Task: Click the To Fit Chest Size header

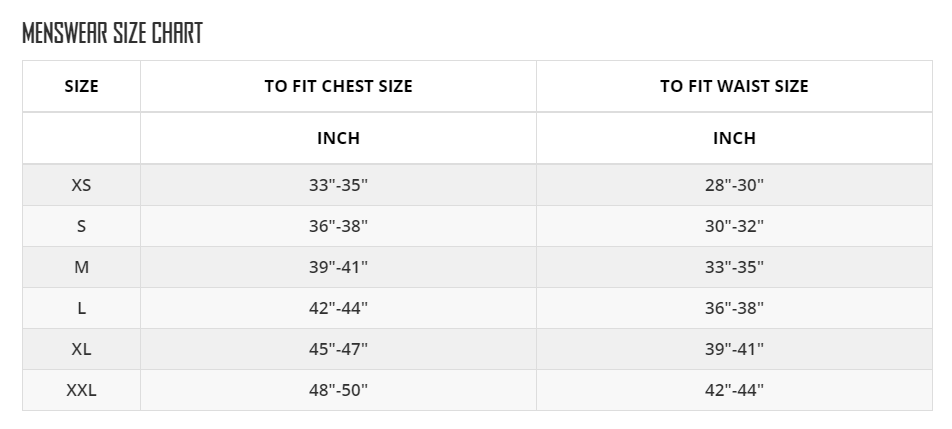Action: (338, 86)
